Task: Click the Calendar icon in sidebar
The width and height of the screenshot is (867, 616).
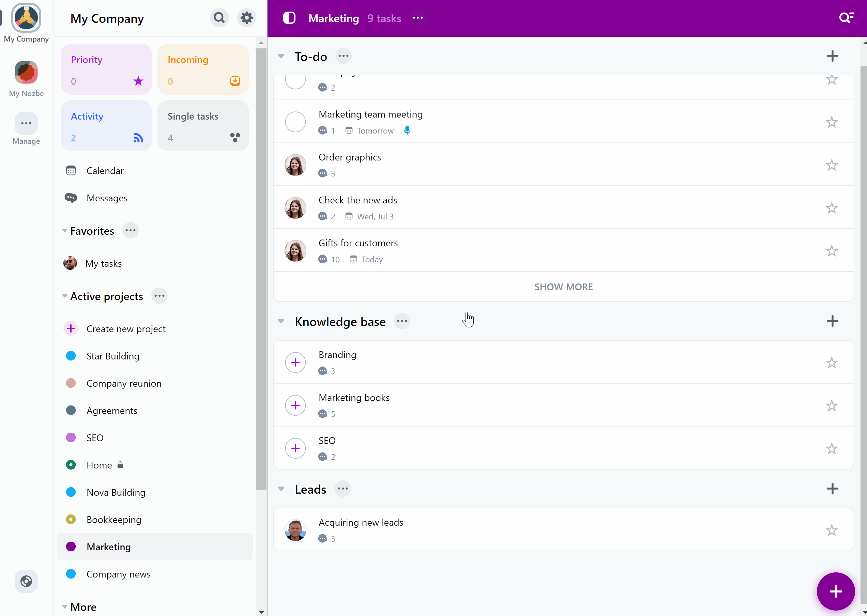Action: pos(71,171)
